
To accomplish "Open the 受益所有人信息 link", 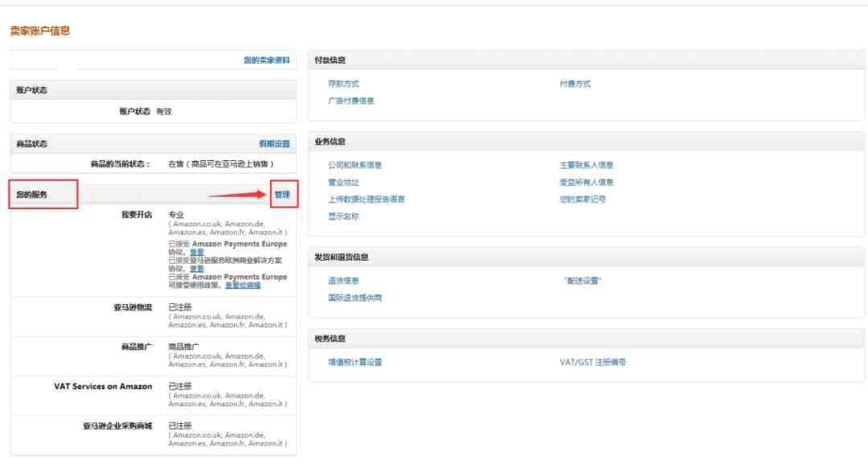I will 586,183.
